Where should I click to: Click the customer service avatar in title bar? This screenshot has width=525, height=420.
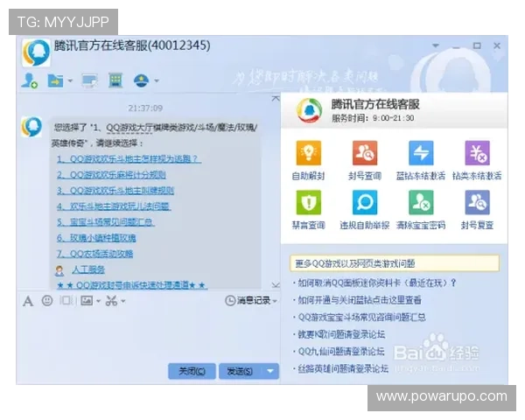[36, 52]
